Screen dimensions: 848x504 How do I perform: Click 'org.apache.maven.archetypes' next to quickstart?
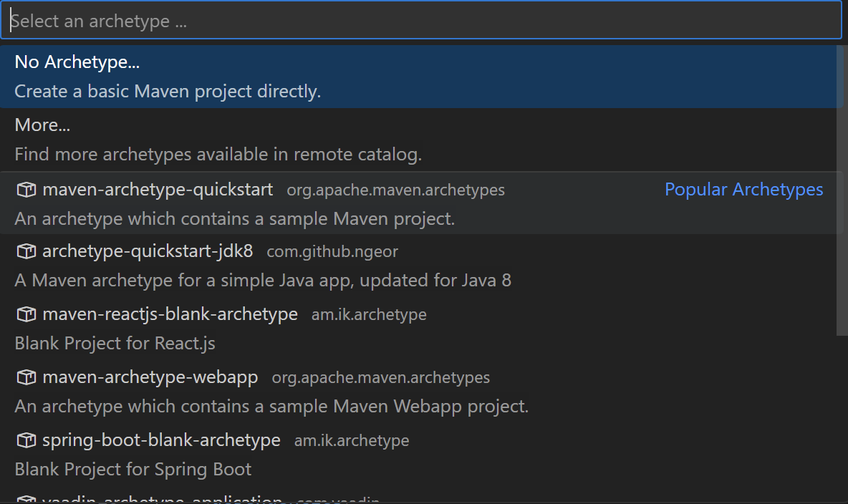[395, 190]
